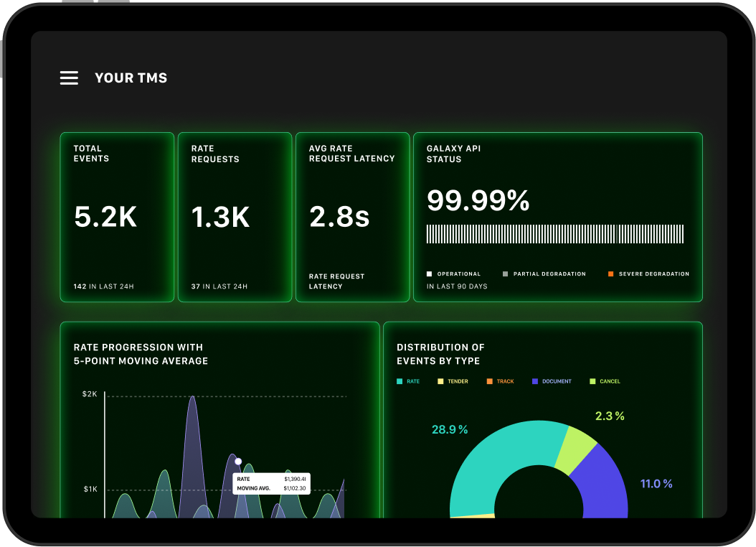The image size is (756, 547).
Task: Click the 11.0 % donut label
Action: (656, 484)
